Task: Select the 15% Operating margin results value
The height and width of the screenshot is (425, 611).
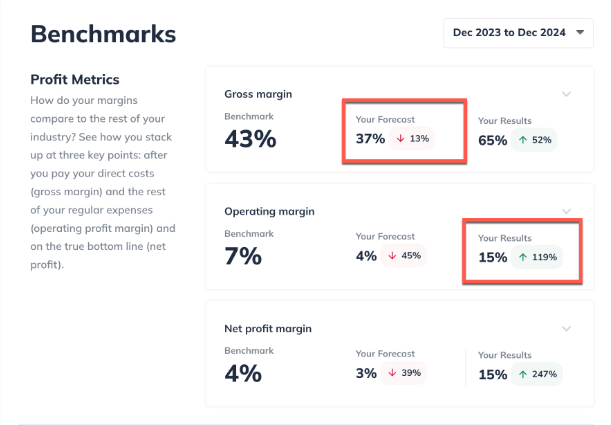Action: 493,257
